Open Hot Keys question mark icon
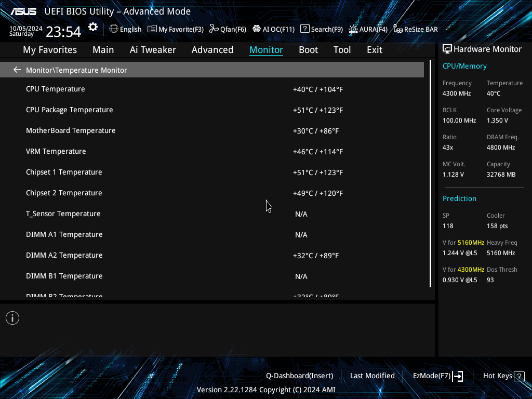532x399 pixels. [519, 376]
